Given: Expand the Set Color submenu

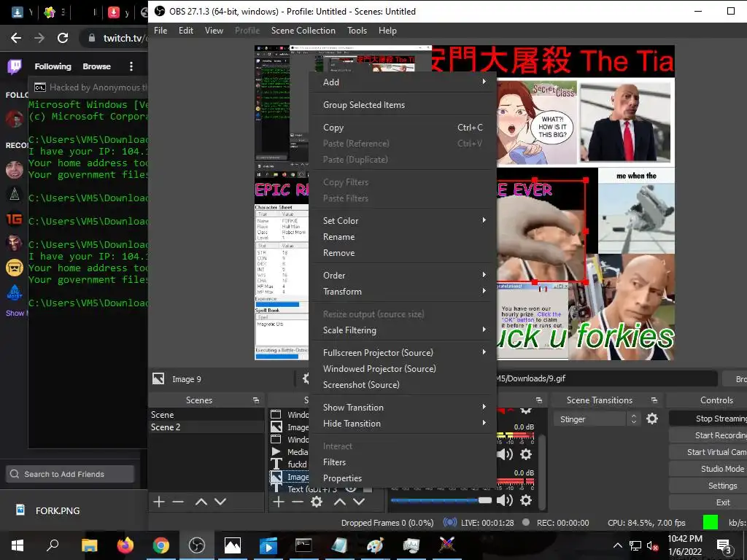Looking at the screenshot, I should click(403, 220).
